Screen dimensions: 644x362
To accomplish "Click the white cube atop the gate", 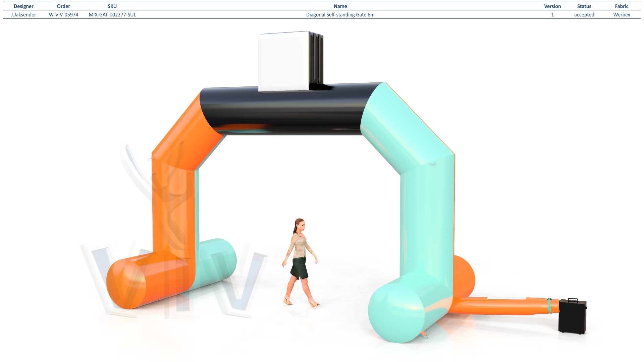I will pyautogui.click(x=284, y=61).
